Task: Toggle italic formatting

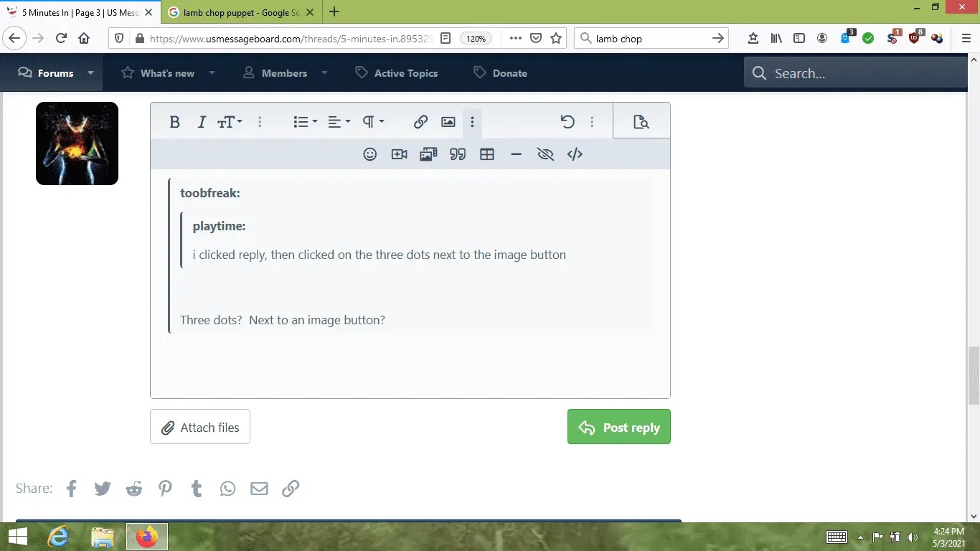Action: pos(202,122)
